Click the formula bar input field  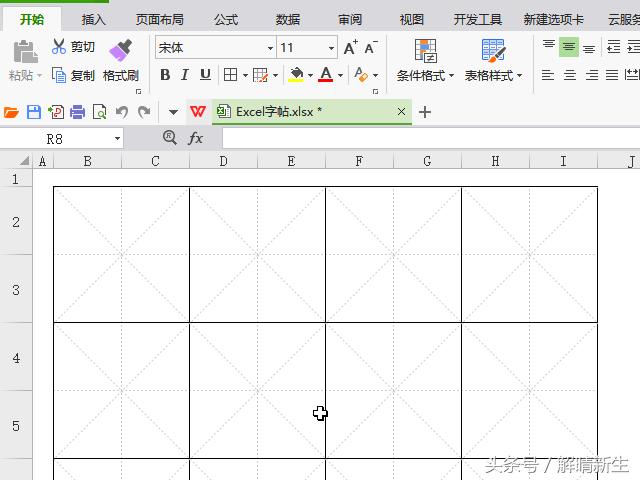[431, 138]
